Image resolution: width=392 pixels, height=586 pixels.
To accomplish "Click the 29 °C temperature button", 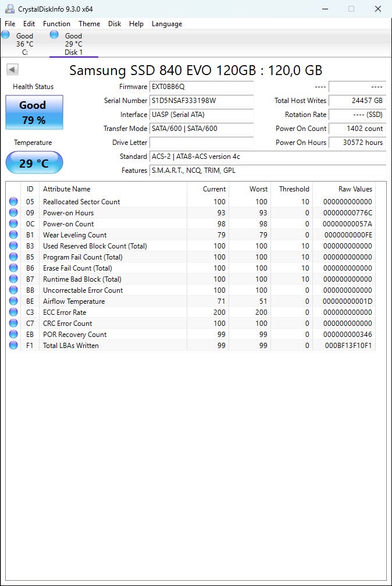I will [34, 163].
